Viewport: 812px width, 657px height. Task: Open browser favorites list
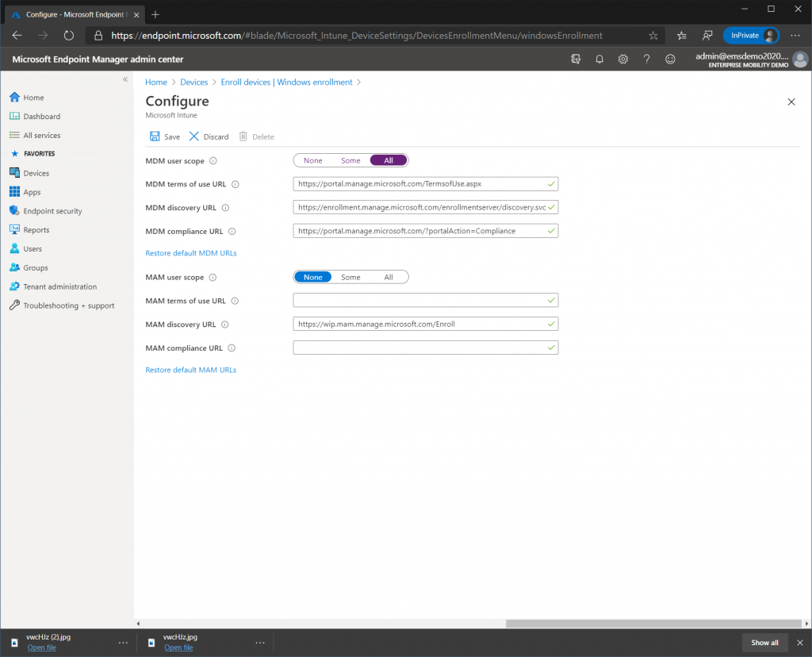click(681, 35)
